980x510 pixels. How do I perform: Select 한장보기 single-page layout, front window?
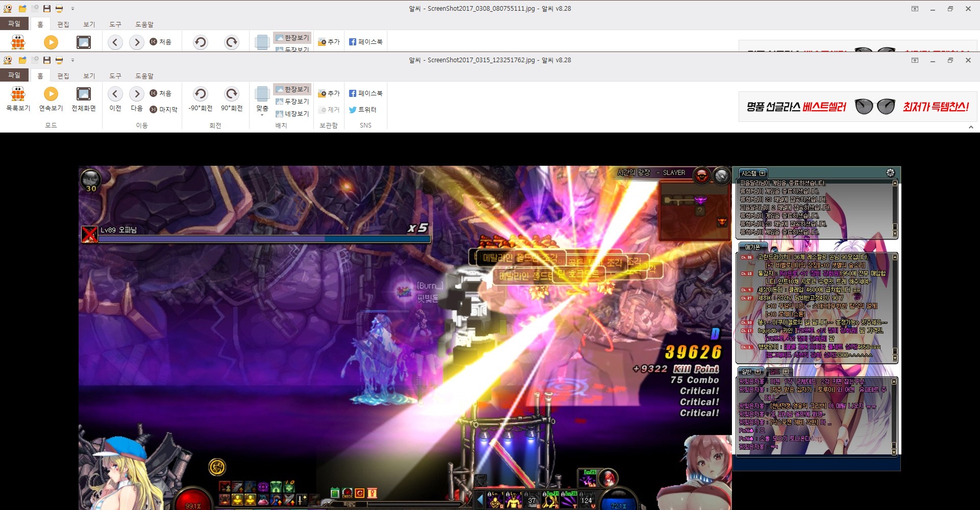pyautogui.click(x=292, y=89)
